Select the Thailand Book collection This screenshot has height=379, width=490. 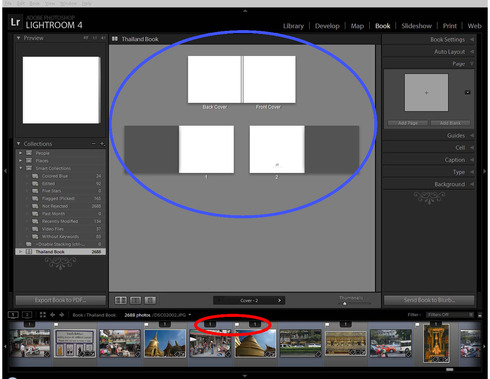tap(61, 252)
